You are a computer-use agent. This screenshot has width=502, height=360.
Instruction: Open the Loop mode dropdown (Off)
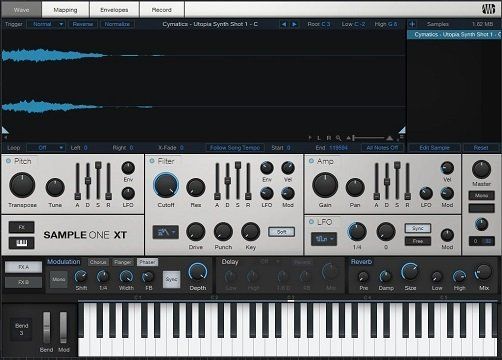pyautogui.click(x=46, y=148)
